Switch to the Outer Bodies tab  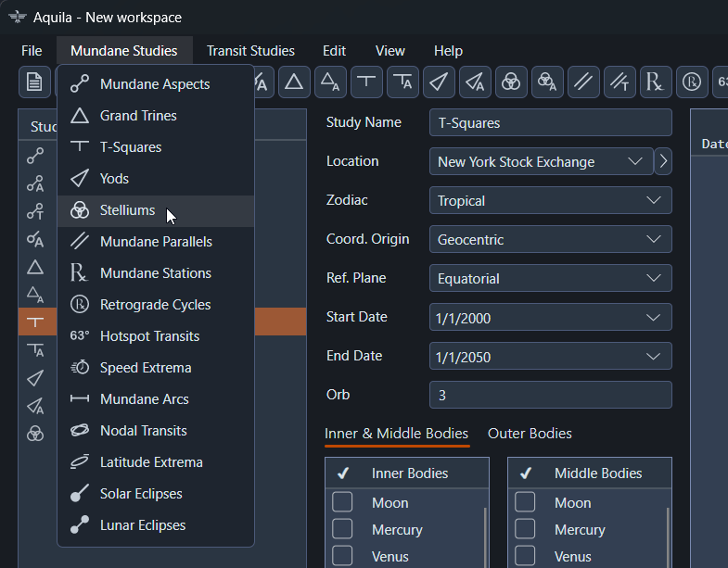(530, 434)
